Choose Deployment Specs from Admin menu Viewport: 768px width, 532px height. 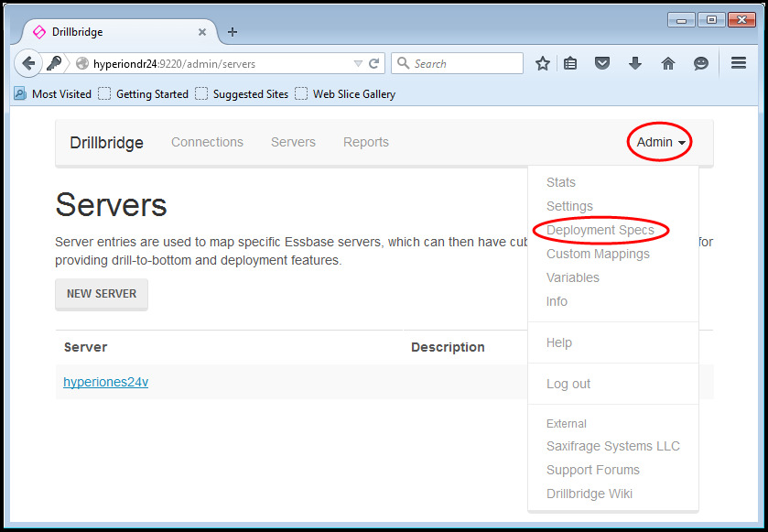pyautogui.click(x=600, y=230)
